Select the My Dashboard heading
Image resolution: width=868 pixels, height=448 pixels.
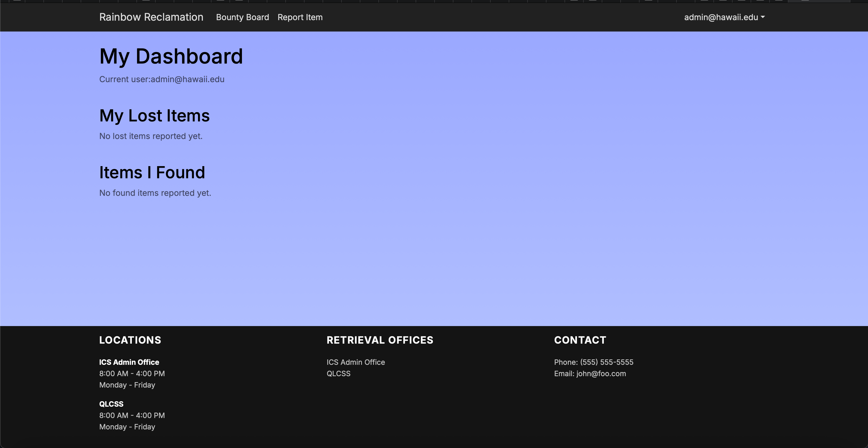[171, 56]
